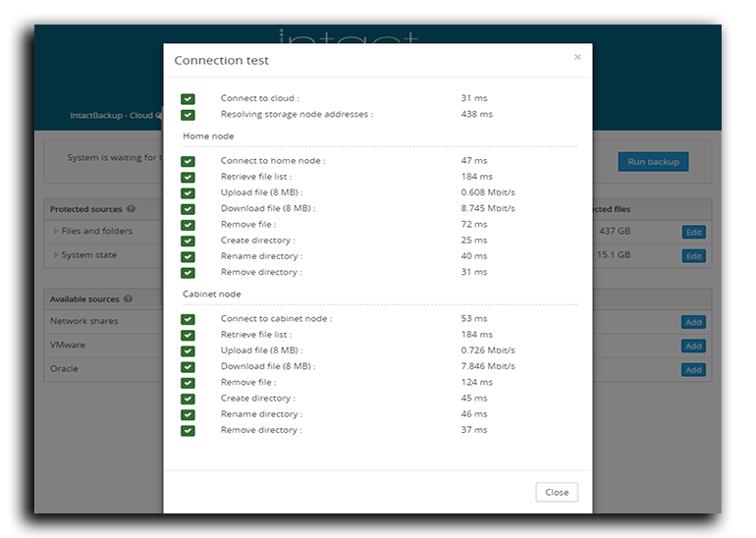Edit the Files and folders protected source
Viewport: 756px width, 538px height.
click(693, 233)
